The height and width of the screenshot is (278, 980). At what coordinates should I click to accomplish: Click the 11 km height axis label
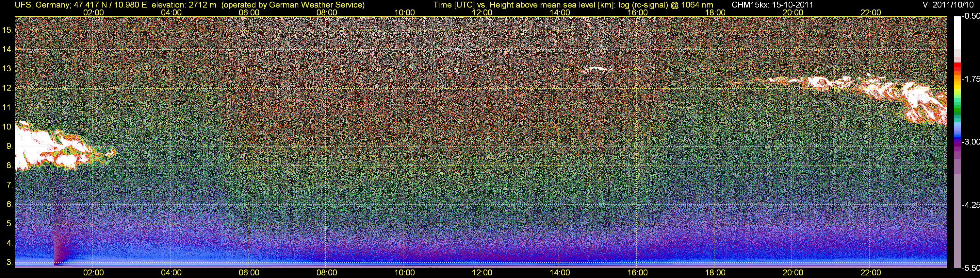[x=8, y=107]
